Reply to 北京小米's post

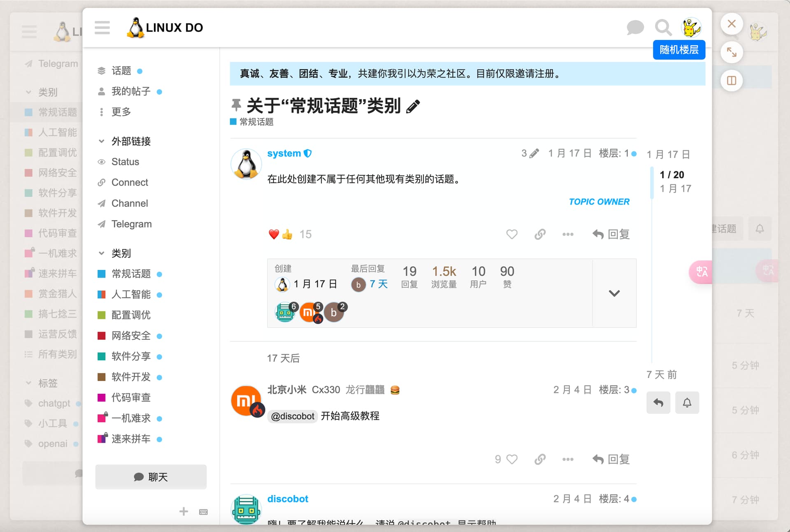pos(611,459)
